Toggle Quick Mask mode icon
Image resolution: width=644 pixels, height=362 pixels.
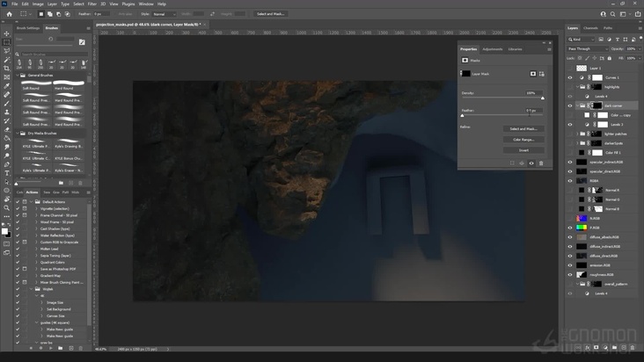pyautogui.click(x=6, y=244)
